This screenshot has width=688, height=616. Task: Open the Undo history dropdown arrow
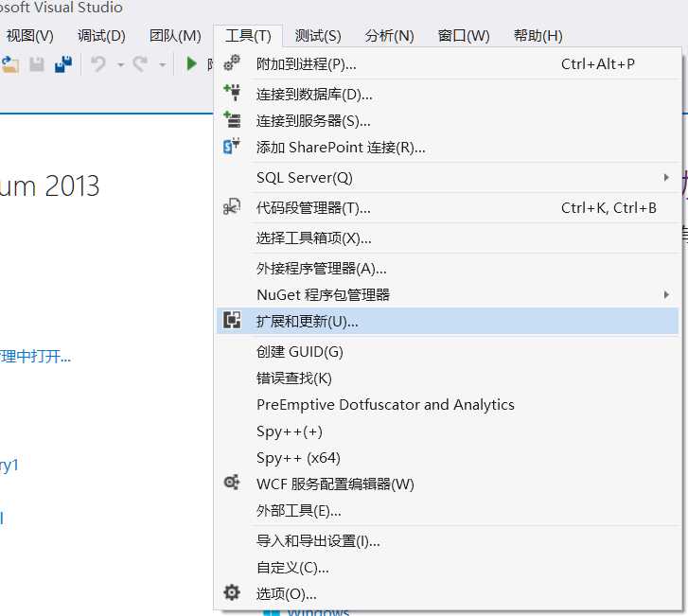(120, 65)
